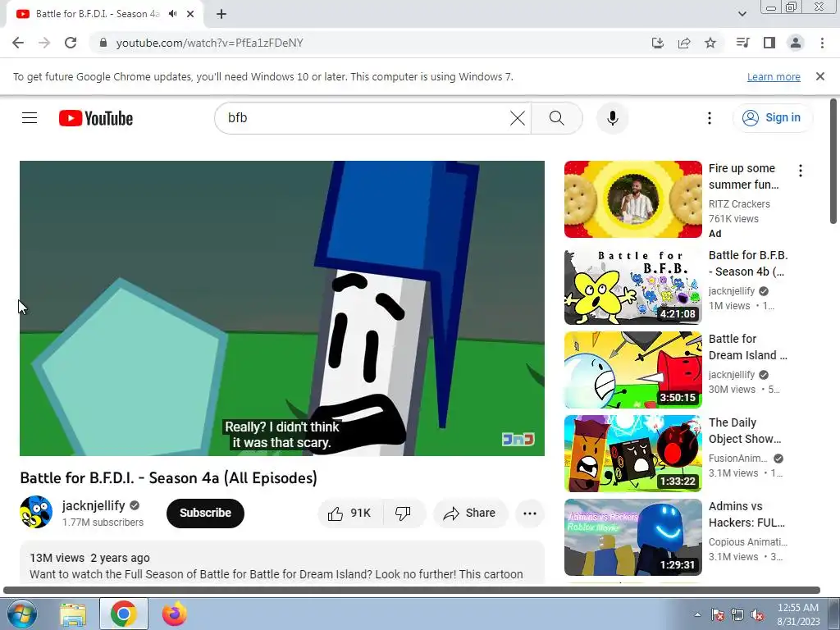Open tab search dropdown chevron
Screen dimensions: 840x630
[x=742, y=14]
